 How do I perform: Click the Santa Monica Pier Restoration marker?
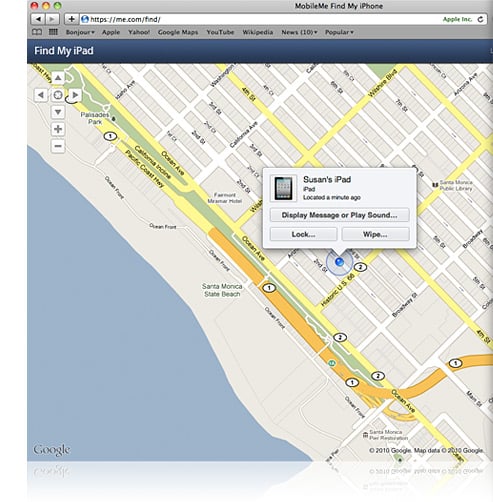point(365,435)
